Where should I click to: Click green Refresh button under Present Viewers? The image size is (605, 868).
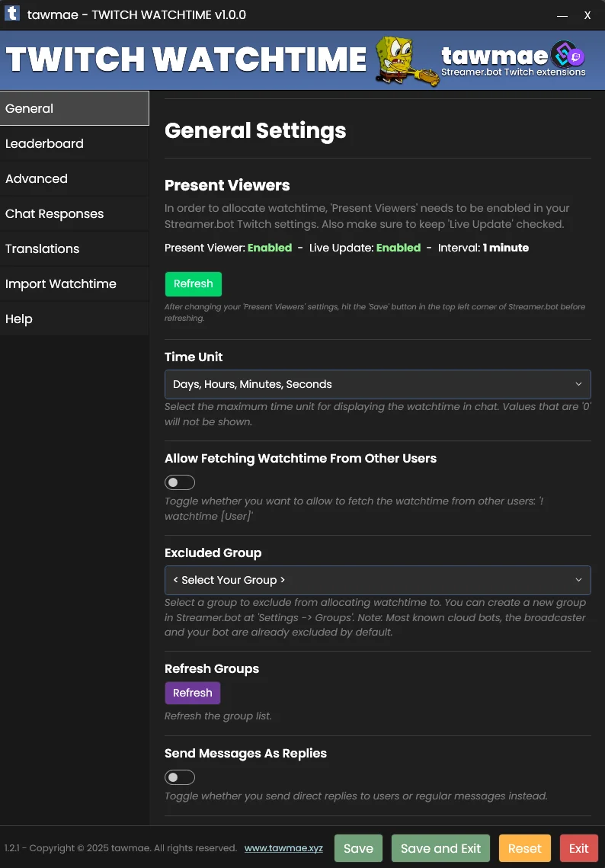(x=194, y=284)
